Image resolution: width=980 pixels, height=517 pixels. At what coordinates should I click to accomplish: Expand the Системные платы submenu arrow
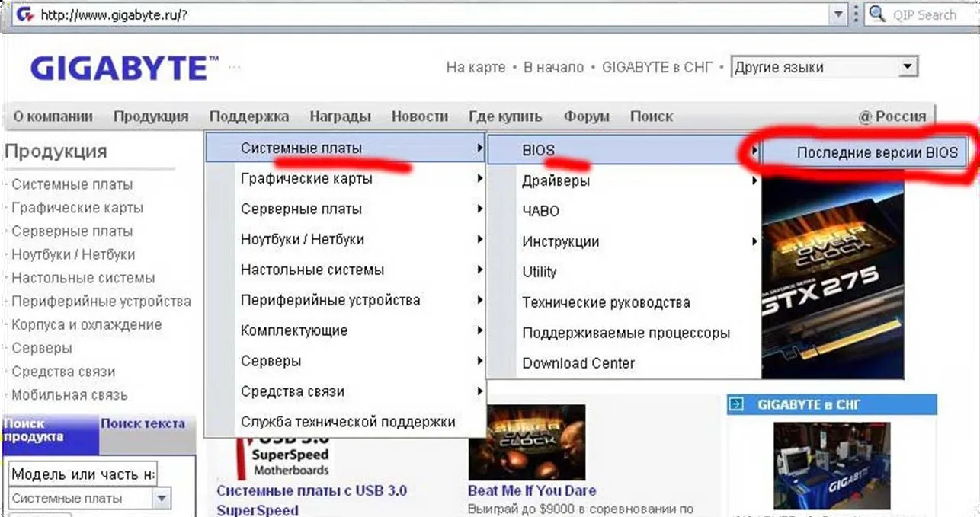click(479, 148)
